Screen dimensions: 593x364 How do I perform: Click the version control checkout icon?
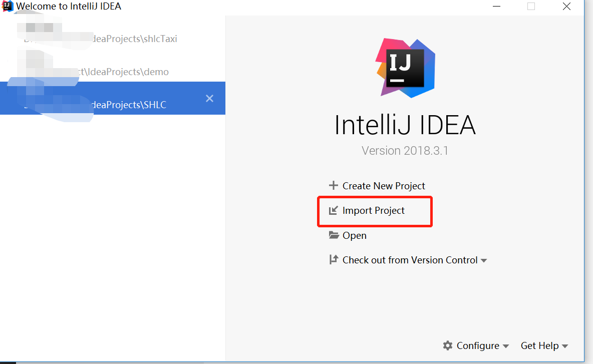click(334, 260)
